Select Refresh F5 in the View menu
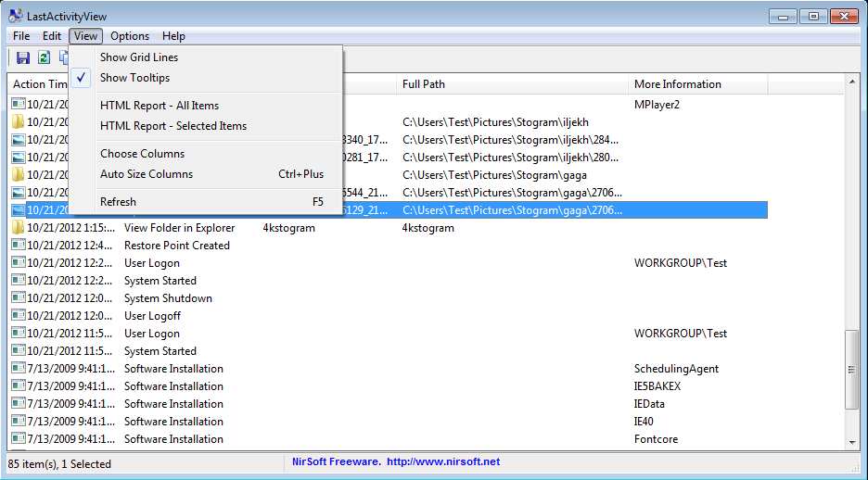868x480 pixels. click(206, 202)
